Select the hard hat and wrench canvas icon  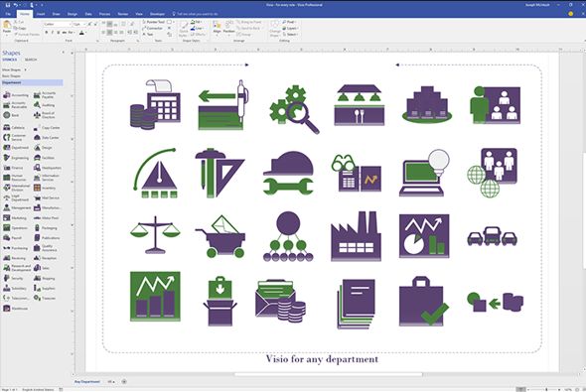coord(288,173)
